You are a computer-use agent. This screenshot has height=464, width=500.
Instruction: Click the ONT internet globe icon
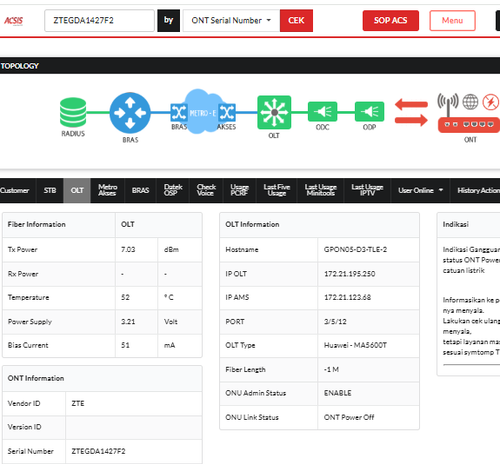point(470,102)
